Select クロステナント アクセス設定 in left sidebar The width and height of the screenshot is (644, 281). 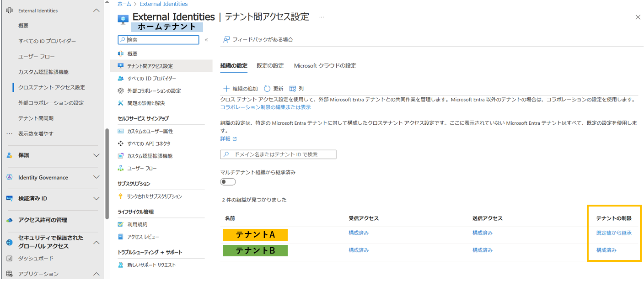(52, 87)
